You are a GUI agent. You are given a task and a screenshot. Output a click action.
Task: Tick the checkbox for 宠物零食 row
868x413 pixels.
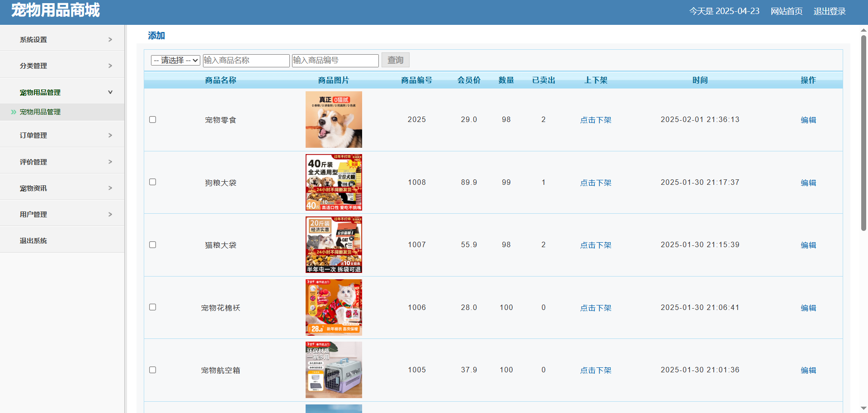pos(152,120)
